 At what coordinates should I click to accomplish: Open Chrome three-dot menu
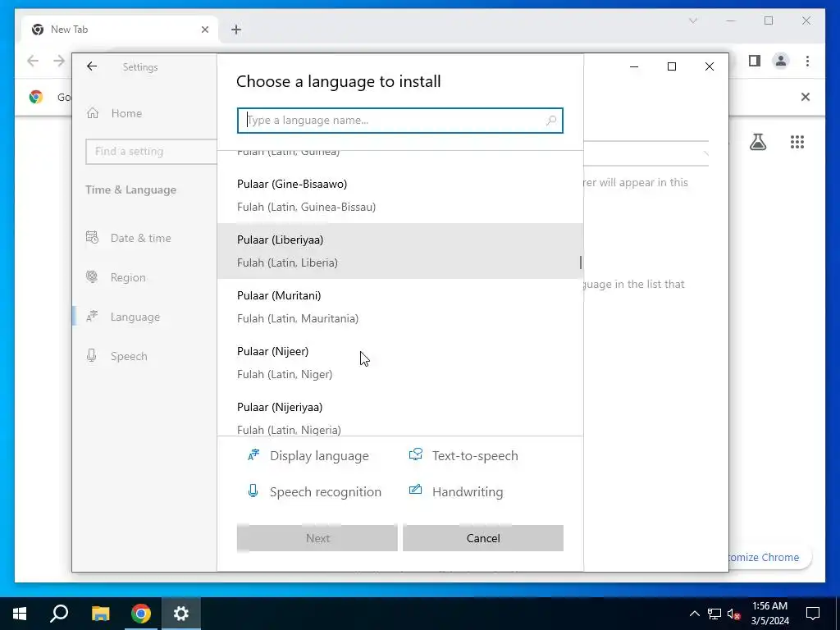[x=807, y=61]
